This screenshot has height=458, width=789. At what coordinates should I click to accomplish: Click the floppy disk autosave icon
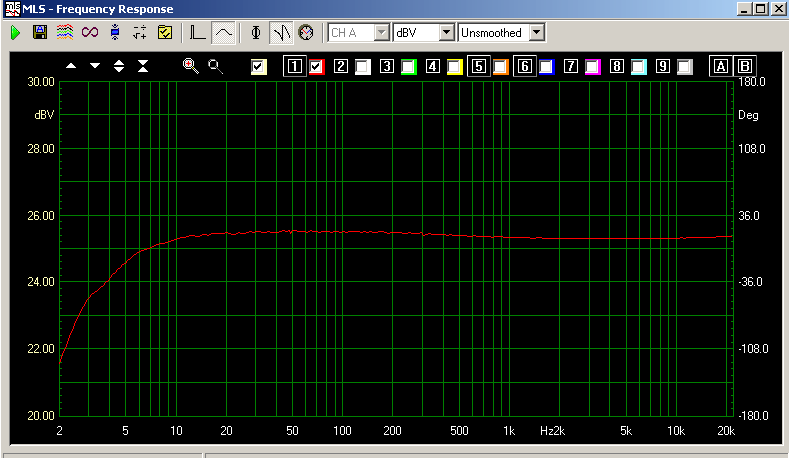[40, 33]
